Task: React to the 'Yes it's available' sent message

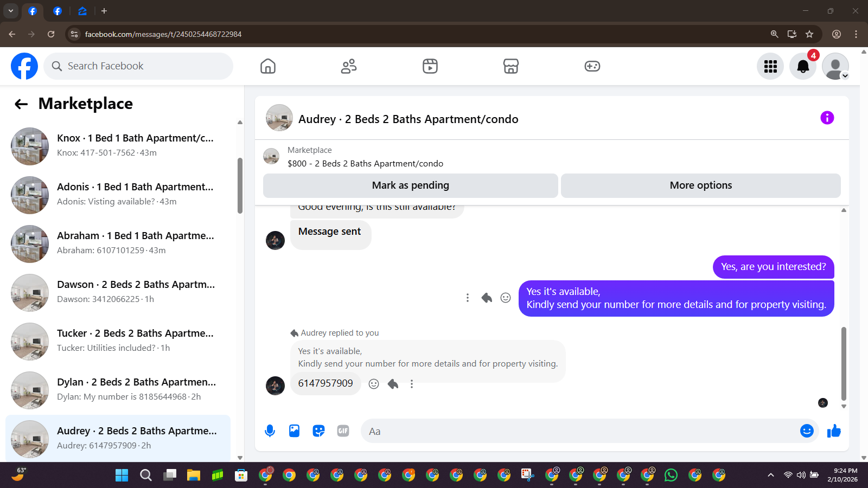Action: point(506,298)
